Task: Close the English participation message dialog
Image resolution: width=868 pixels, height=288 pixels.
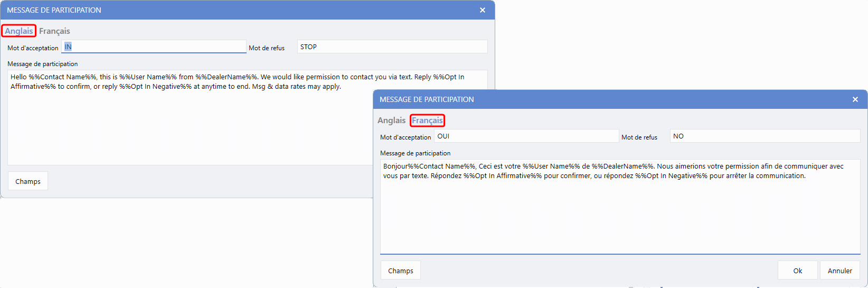Action: (482, 10)
